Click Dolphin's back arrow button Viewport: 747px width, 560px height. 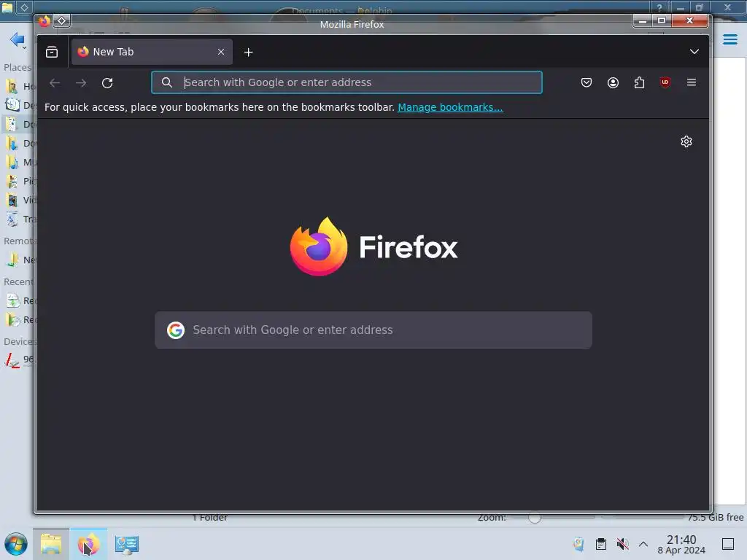tap(18, 39)
